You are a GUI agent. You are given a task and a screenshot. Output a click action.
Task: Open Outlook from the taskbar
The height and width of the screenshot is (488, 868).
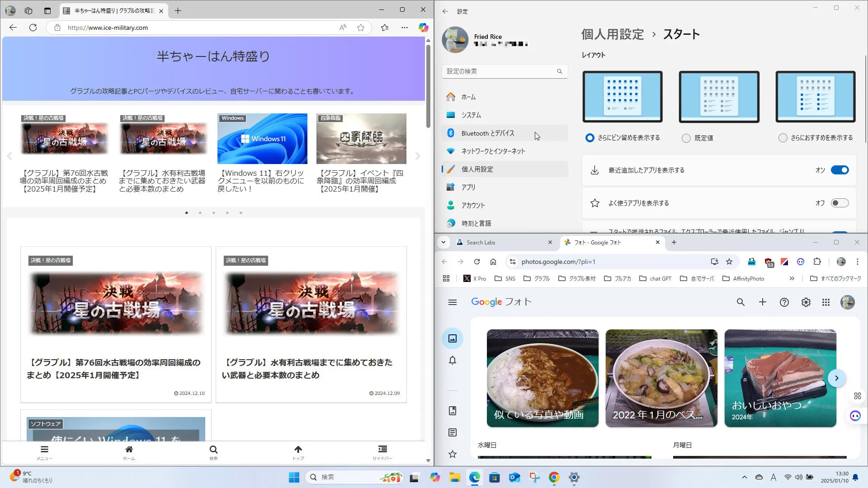(514, 477)
